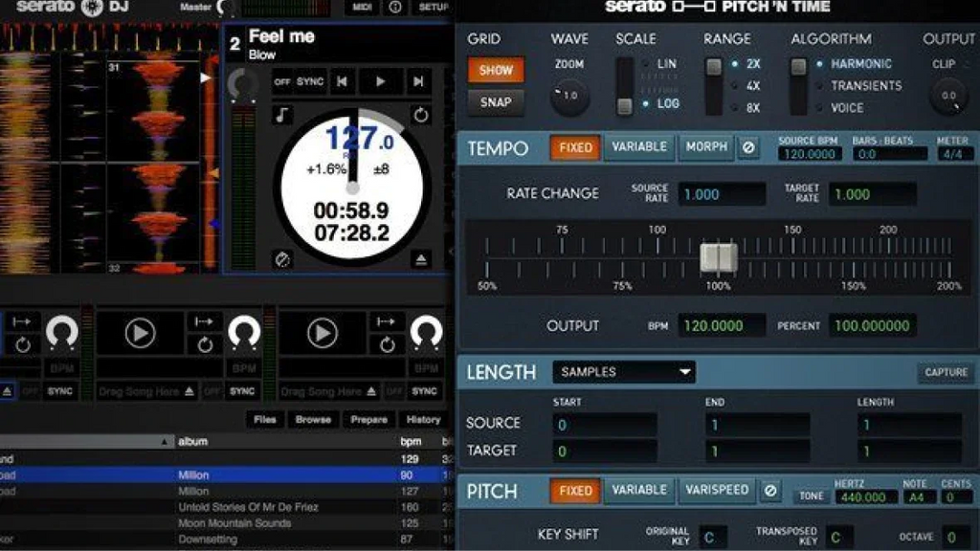The height and width of the screenshot is (551, 980).
Task: Toggle the grid SNAP button
Action: click(496, 101)
